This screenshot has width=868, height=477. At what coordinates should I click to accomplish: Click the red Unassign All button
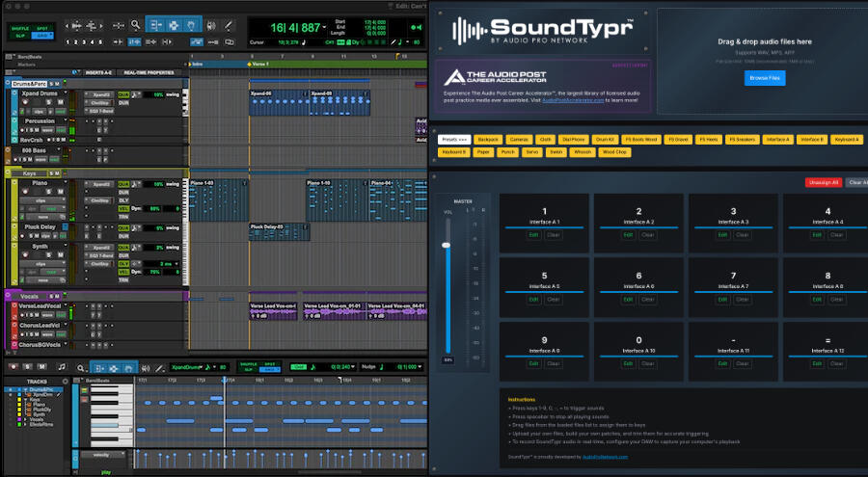[824, 182]
